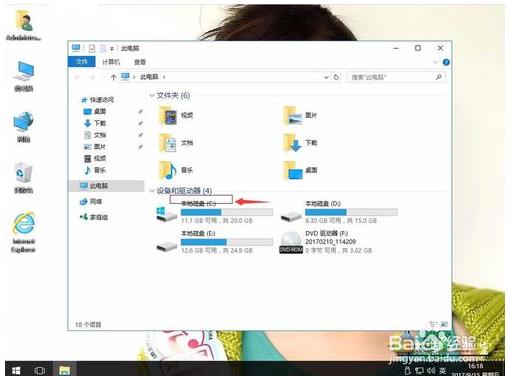The height and width of the screenshot is (377, 510).
Task: Click the volume icon in system tray
Action: click(x=431, y=370)
